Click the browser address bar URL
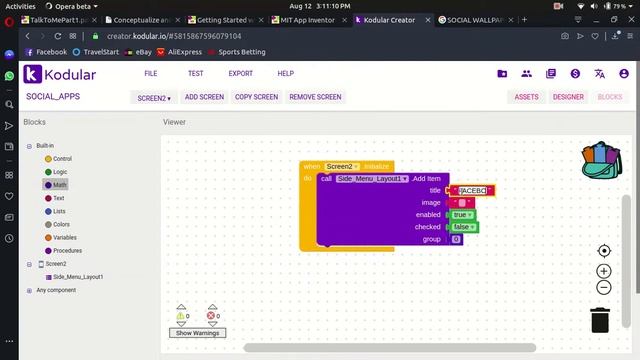The width and height of the screenshot is (640, 360). point(174,36)
